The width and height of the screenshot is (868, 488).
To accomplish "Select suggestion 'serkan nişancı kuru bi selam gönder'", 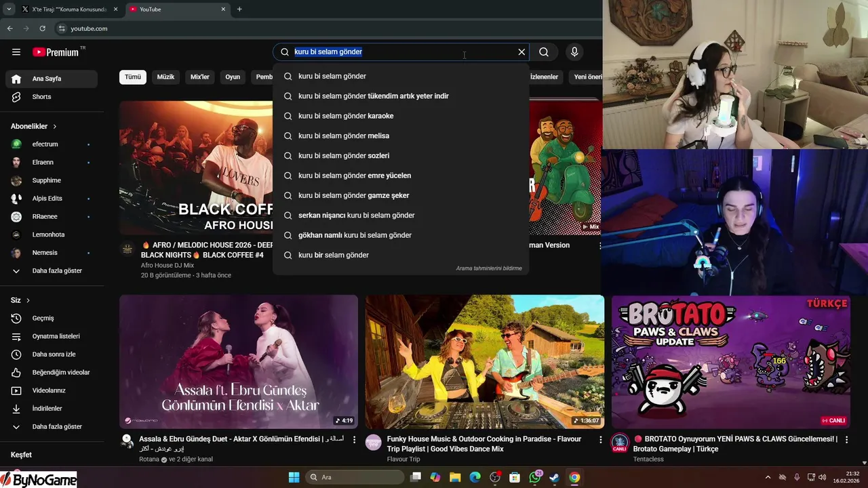I will 401,216.
